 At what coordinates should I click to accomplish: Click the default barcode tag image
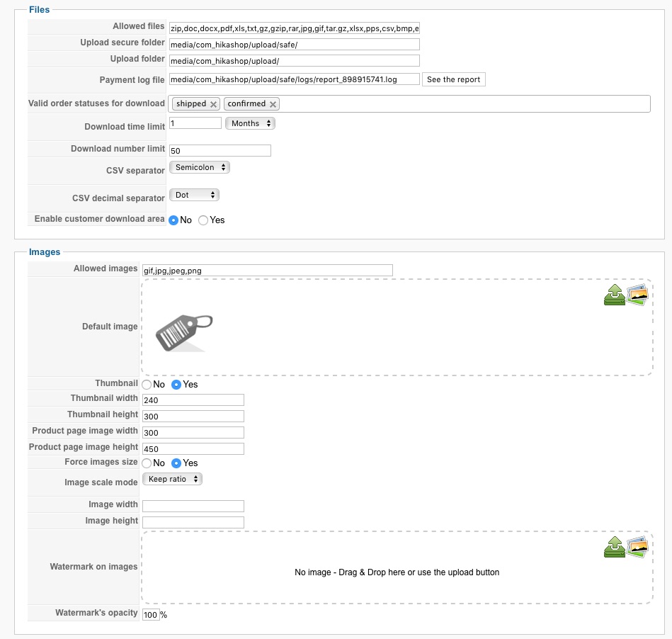coord(183,332)
